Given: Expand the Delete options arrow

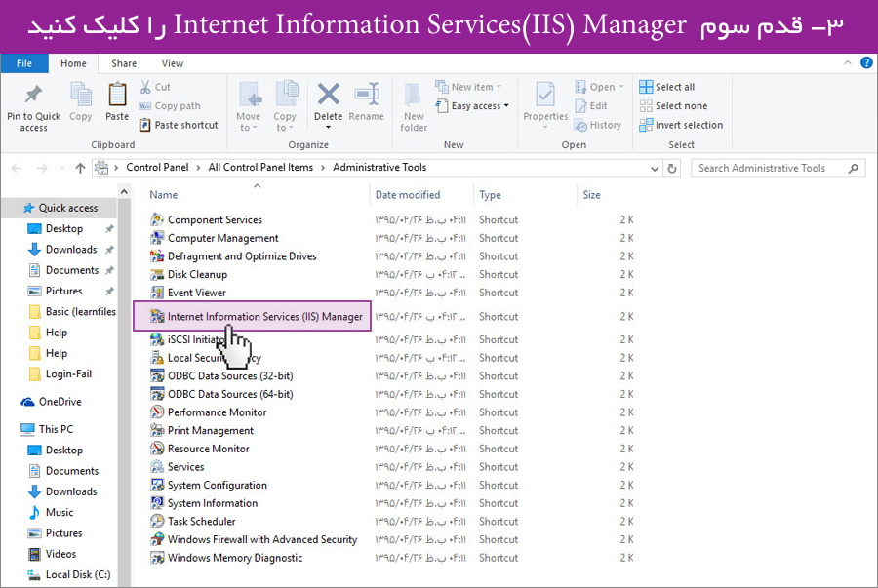Looking at the screenshot, I should (x=328, y=128).
